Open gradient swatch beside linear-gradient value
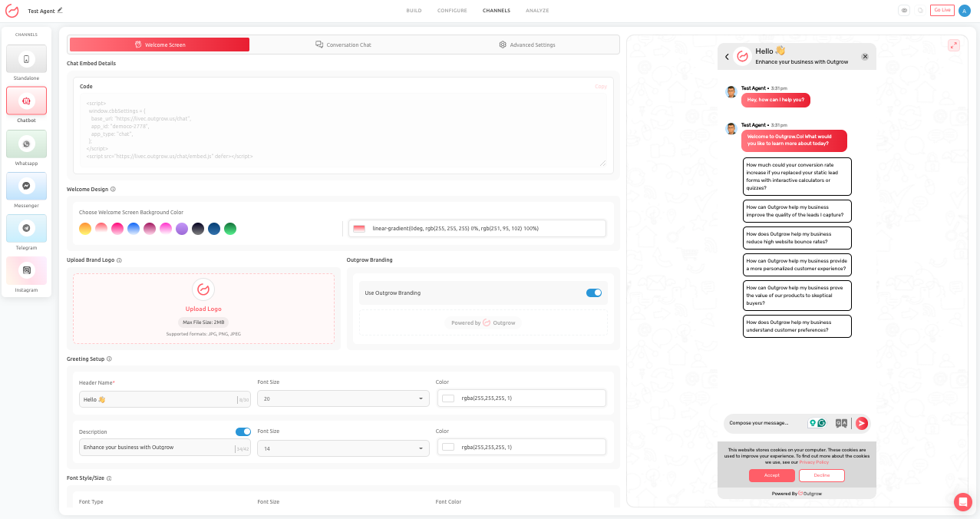This screenshot has width=980, height=519. click(x=359, y=229)
